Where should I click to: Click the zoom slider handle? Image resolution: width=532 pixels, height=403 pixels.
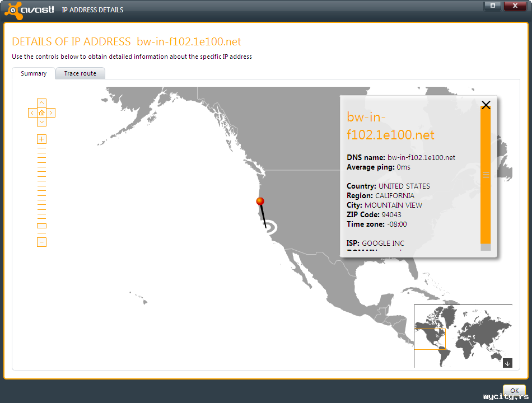point(42,226)
